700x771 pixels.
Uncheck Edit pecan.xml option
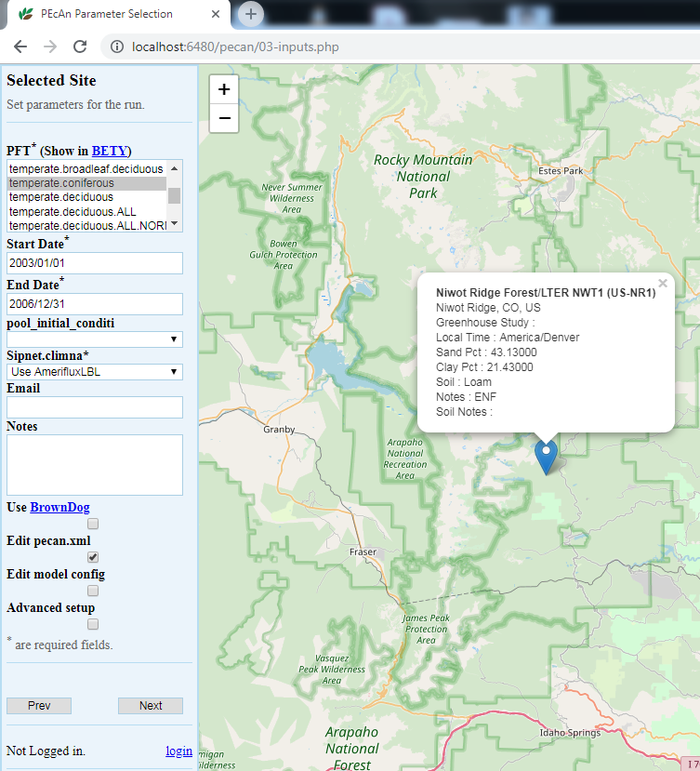93,557
